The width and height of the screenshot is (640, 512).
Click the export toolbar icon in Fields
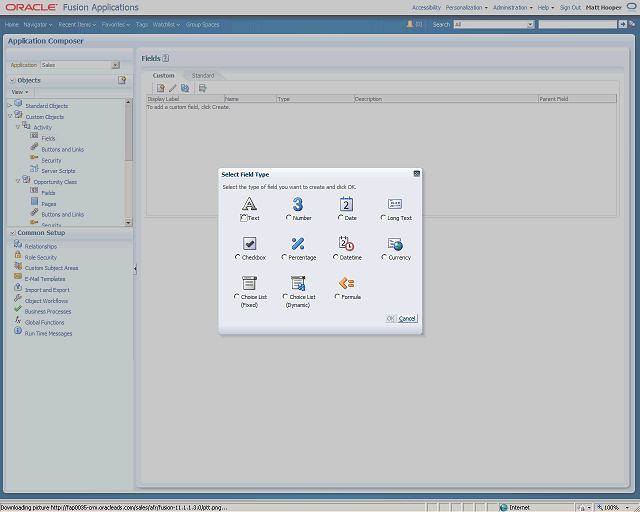pos(202,88)
